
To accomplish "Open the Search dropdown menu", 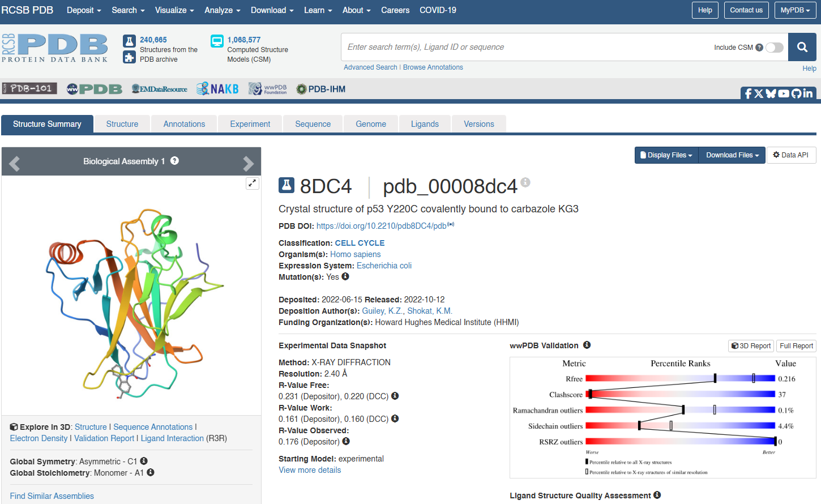I will [128, 10].
